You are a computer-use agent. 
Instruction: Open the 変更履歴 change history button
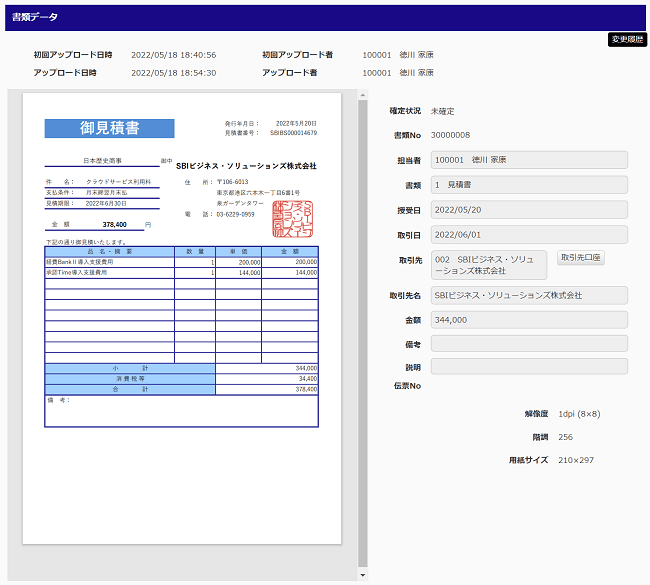[627, 39]
